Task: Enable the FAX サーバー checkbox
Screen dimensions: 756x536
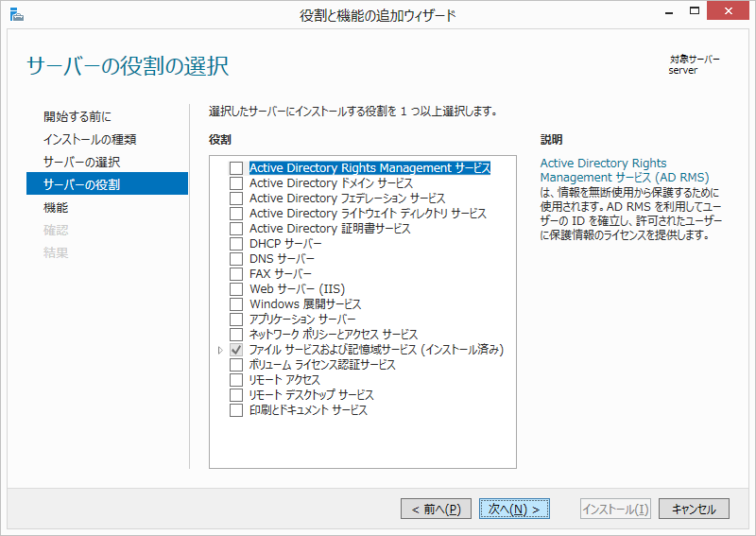Action: click(x=236, y=274)
